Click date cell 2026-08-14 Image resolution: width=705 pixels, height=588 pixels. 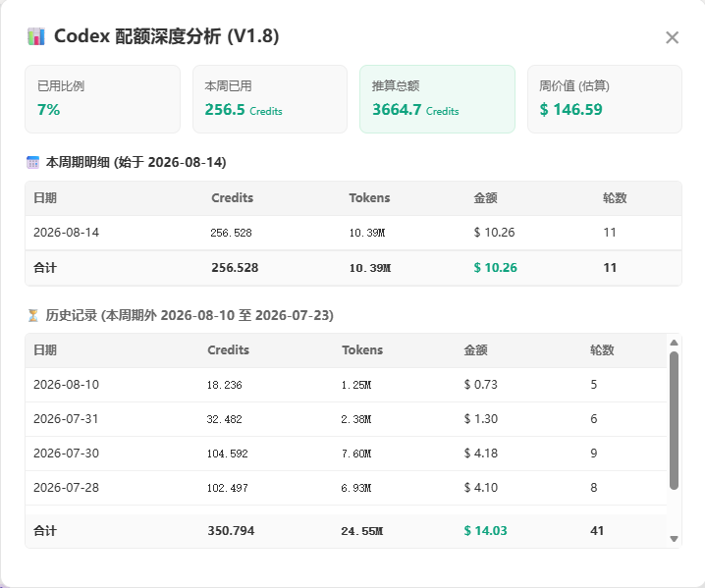[x=66, y=233]
